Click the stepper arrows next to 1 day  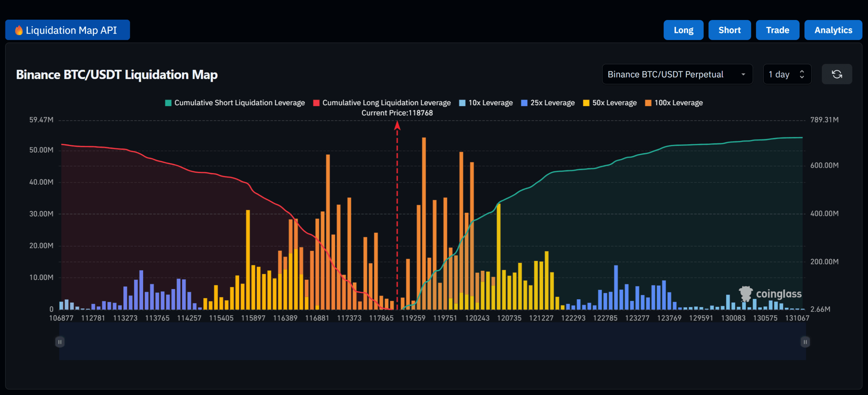click(802, 74)
